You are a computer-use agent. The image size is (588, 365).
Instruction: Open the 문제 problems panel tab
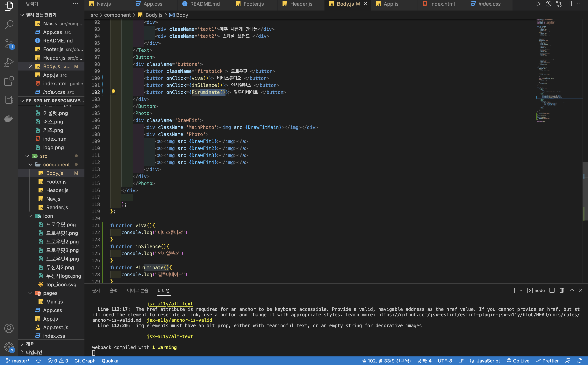[96, 290]
